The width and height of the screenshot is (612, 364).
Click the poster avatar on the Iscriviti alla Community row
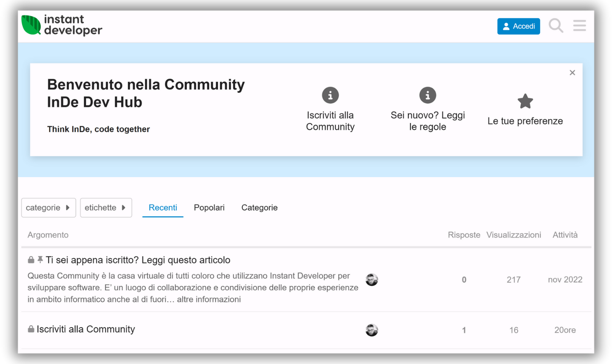click(372, 329)
